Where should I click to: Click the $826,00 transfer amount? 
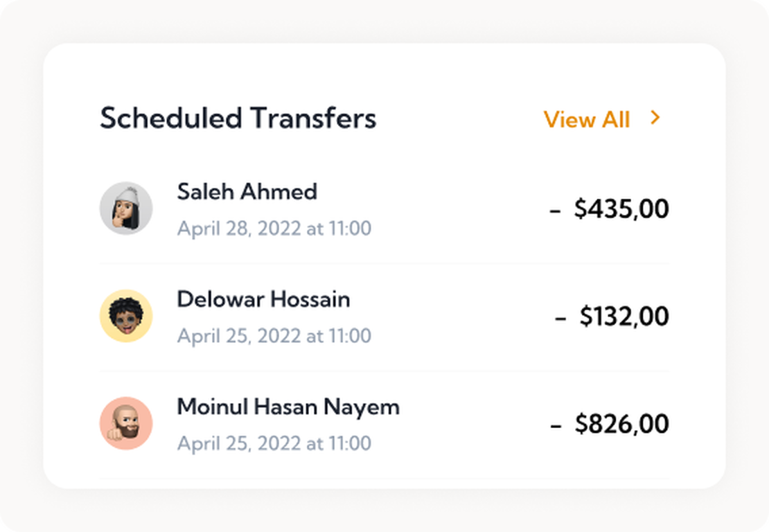(x=621, y=424)
